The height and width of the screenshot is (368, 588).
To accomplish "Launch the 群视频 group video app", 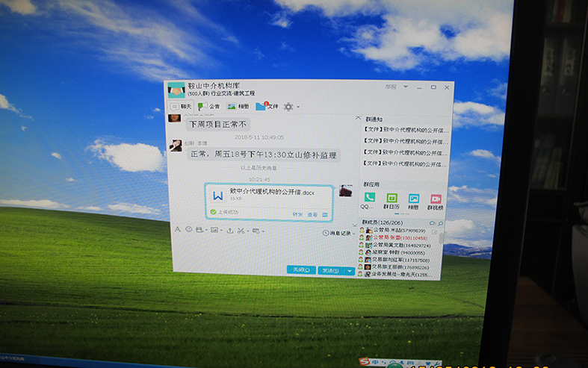I will (436, 199).
